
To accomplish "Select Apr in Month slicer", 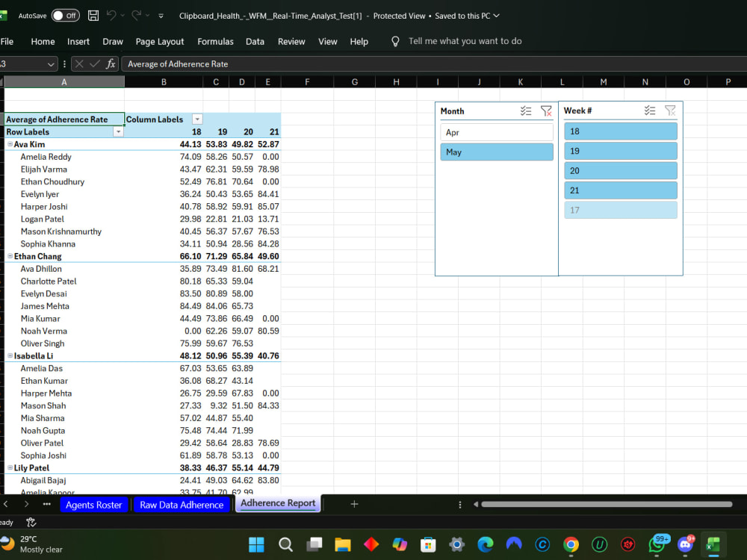I will [497, 132].
